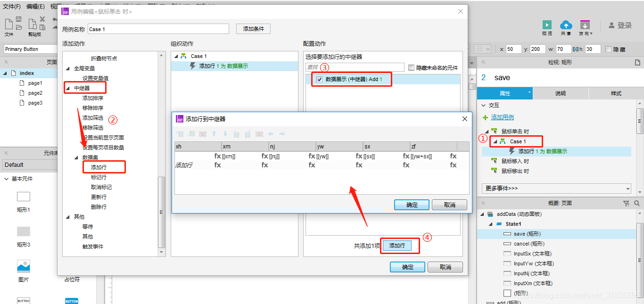Switch to the 说明 tab
Screen dimensions: 644x304
click(561, 93)
